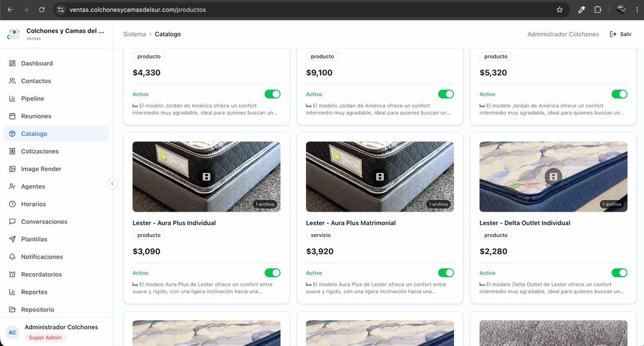Open Contactos in the sidebar
Viewport: 644px width, 346px height.
tap(56, 81)
